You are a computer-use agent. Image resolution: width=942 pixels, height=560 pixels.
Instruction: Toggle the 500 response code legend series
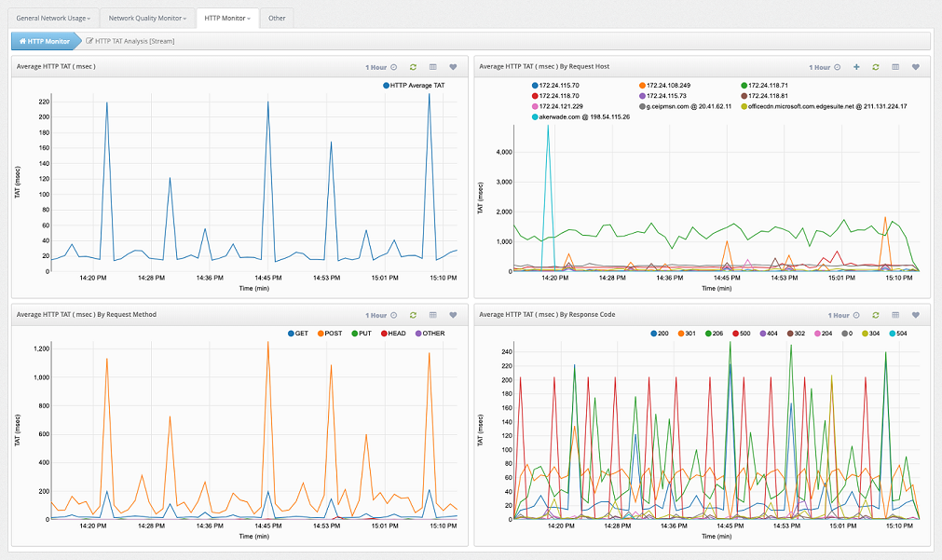(x=742, y=333)
